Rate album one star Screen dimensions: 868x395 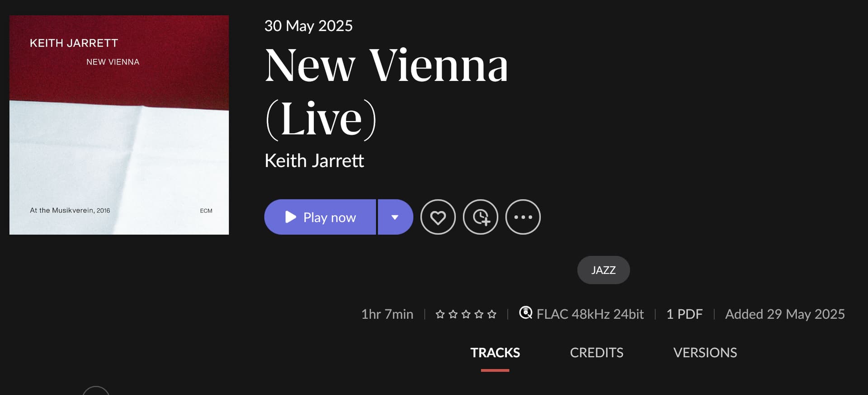pos(440,314)
